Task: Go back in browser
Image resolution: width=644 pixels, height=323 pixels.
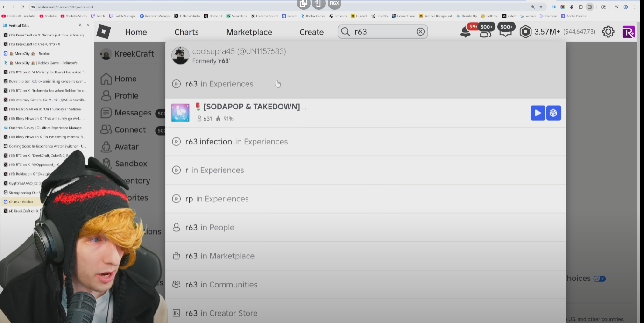Action: click(4, 7)
